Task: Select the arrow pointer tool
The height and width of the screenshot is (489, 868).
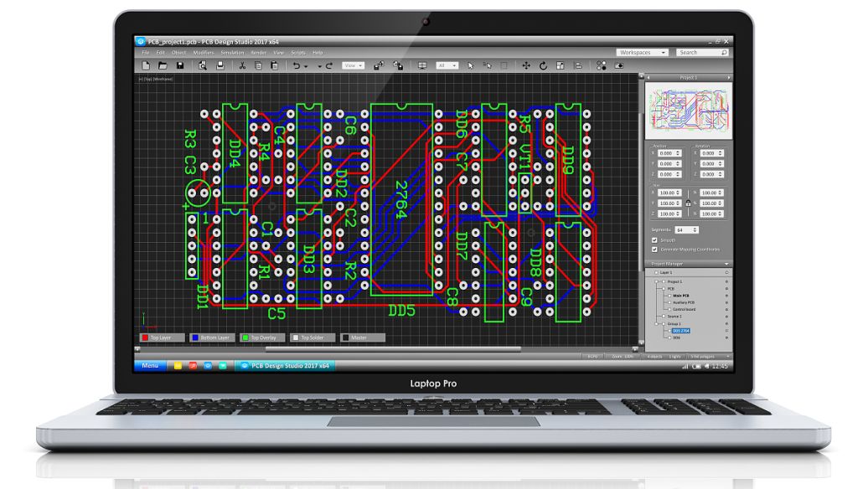Action: click(x=471, y=66)
